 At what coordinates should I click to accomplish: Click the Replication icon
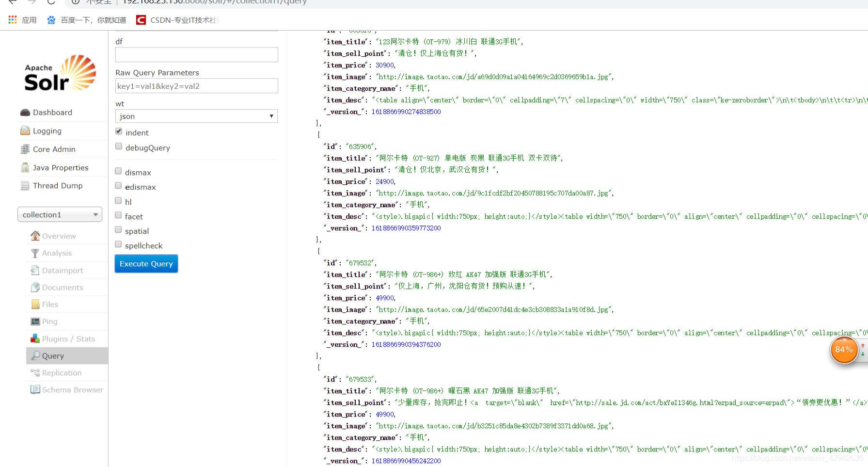click(35, 372)
